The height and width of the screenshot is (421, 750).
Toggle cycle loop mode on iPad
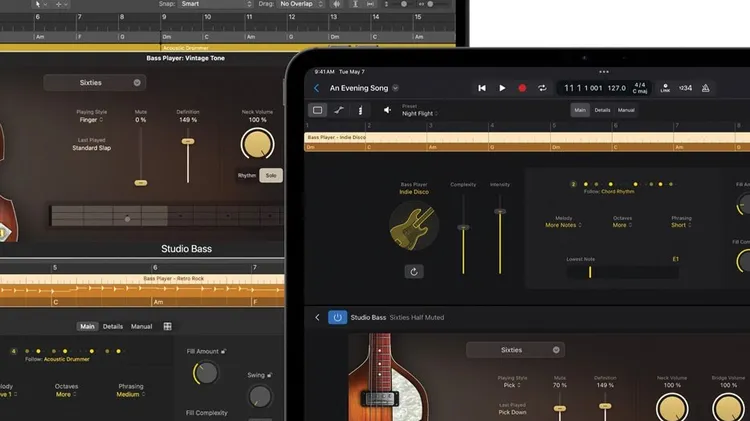[542, 88]
